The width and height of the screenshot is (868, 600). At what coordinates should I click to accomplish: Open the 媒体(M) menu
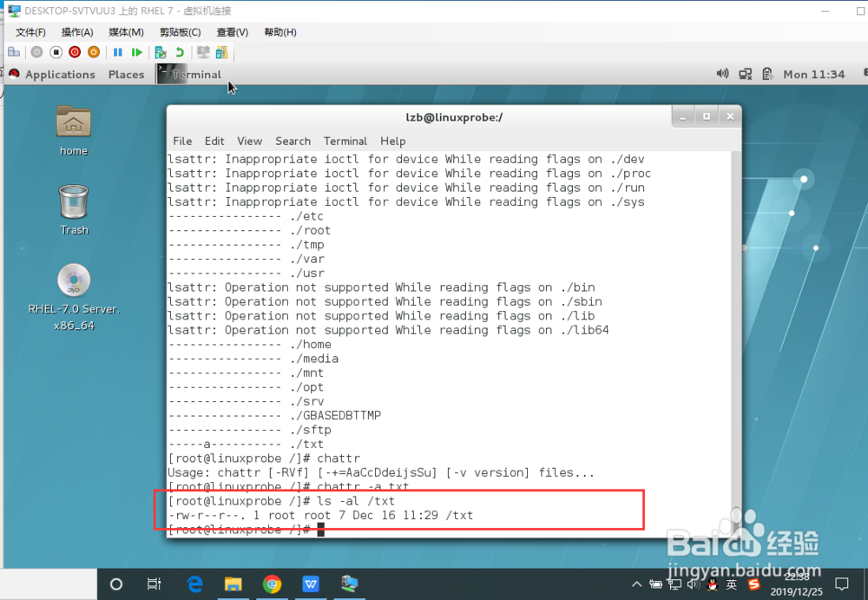click(126, 32)
